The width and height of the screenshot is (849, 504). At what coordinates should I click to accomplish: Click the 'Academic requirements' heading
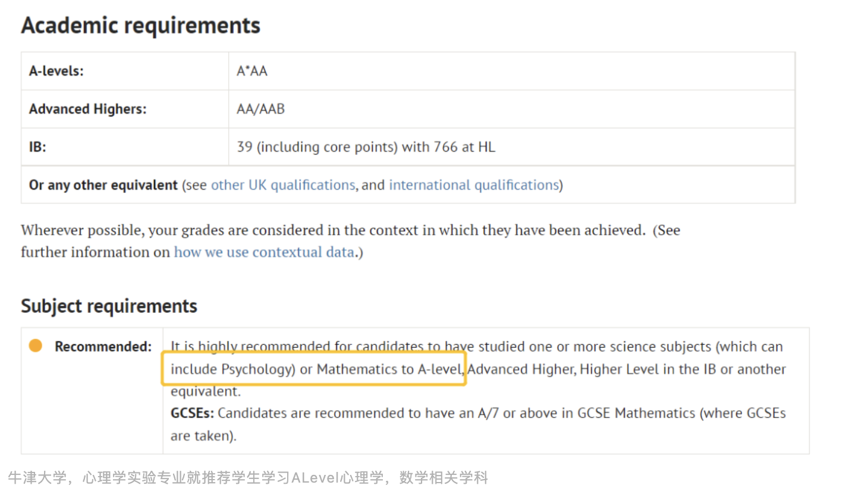(x=141, y=26)
